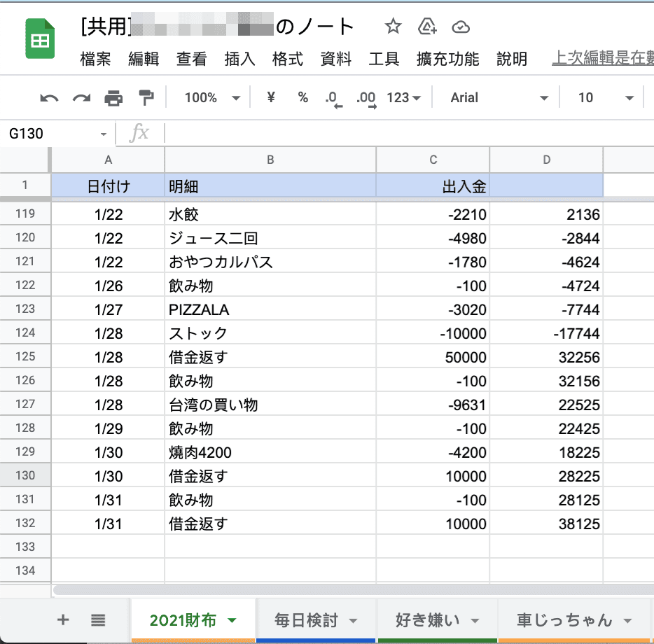
Task: Expand the name box dropdown arrow
Action: pyautogui.click(x=104, y=134)
